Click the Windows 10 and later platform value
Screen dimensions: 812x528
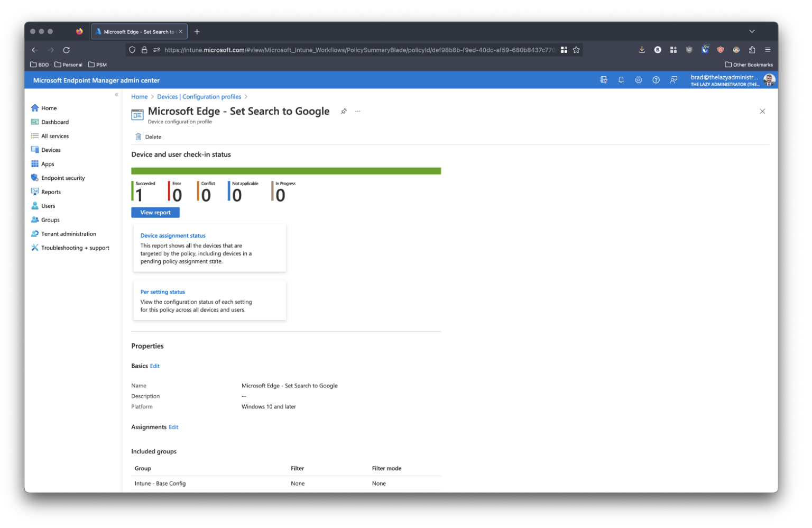point(269,407)
